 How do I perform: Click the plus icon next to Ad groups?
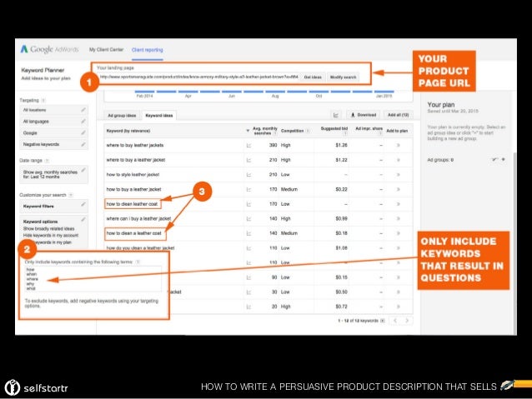504,159
